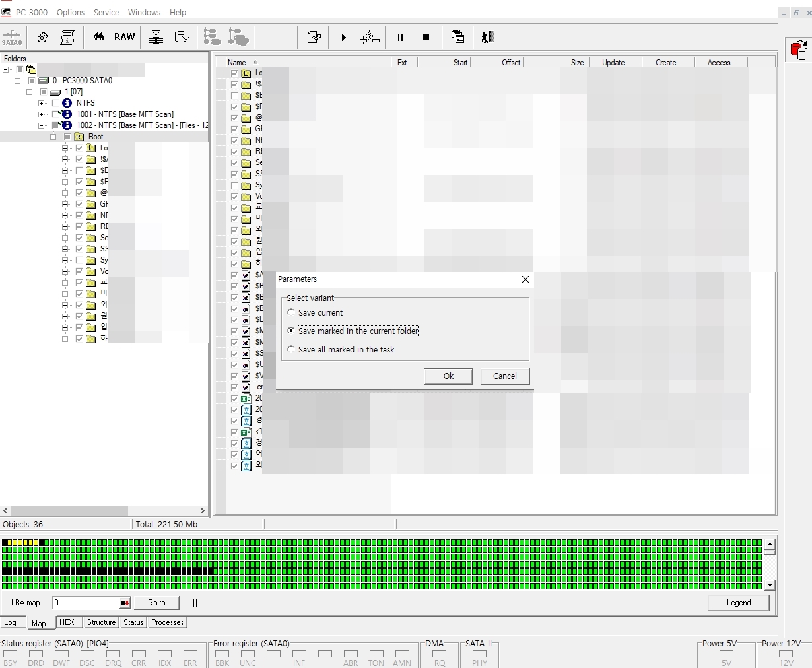Collapse the Root folder node

[x=53, y=137]
